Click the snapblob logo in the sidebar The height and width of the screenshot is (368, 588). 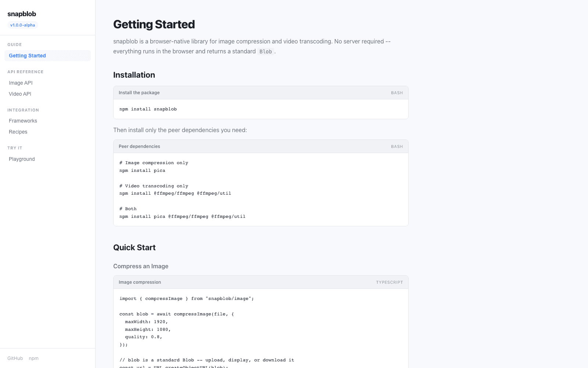pos(22,14)
